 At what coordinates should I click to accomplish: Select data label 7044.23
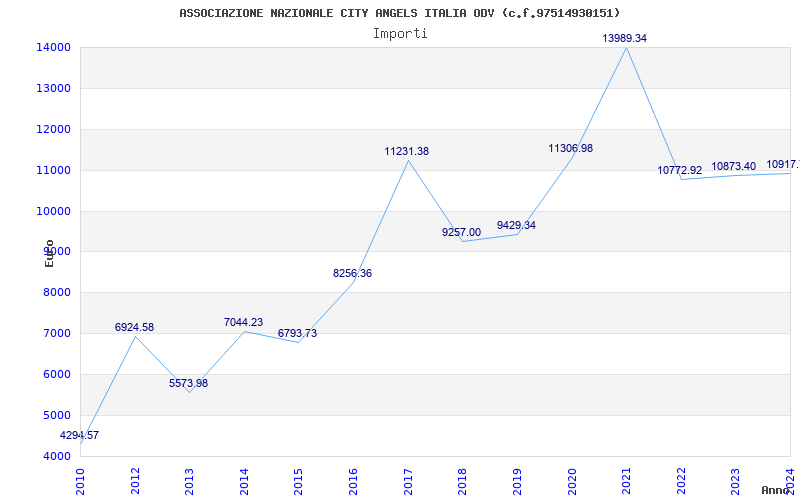[243, 322]
